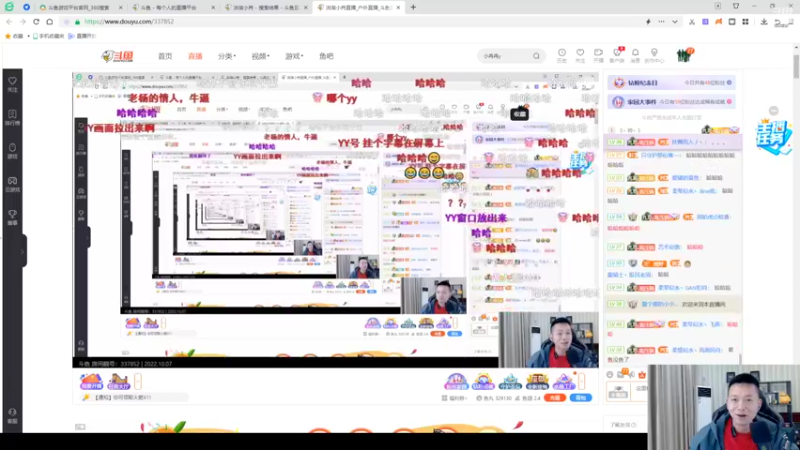Open the 主播任务 floating badge
The height and width of the screenshot is (450, 800).
coord(773,137)
